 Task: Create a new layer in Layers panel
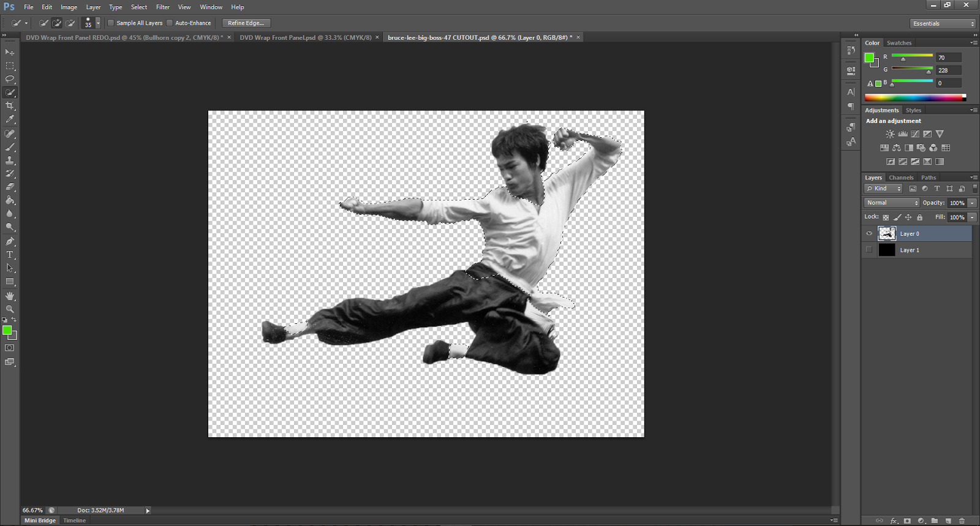tap(948, 520)
